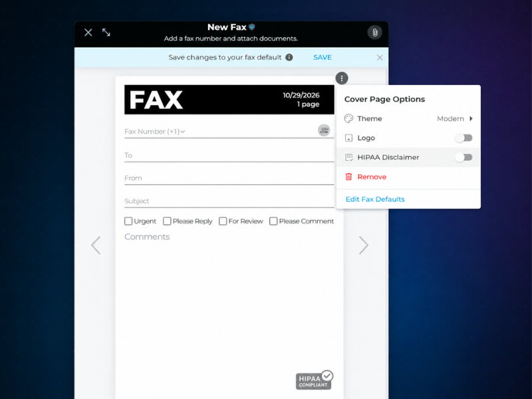The height and width of the screenshot is (399, 532).
Task: Toggle the Logo switch on
Action: click(464, 138)
